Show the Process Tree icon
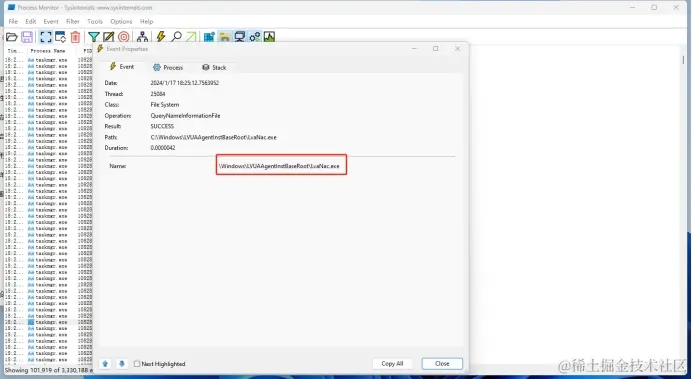The width and height of the screenshot is (692, 379). (x=142, y=37)
